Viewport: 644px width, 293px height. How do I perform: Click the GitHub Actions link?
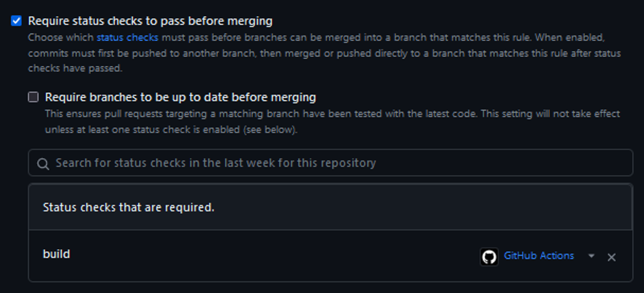(x=538, y=256)
